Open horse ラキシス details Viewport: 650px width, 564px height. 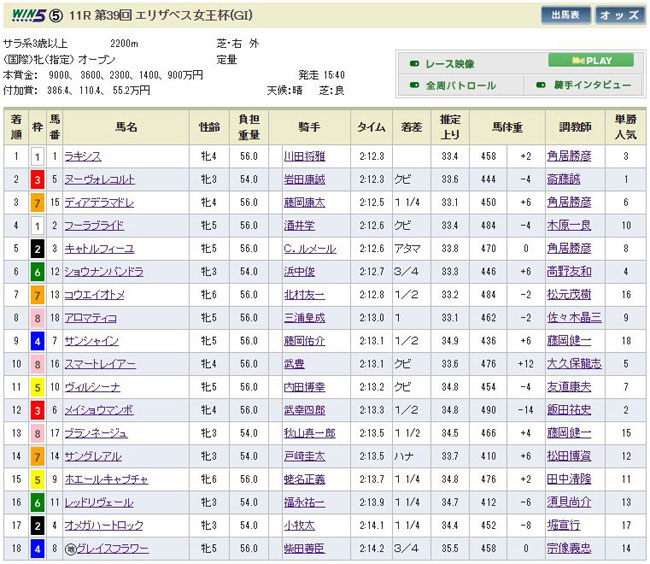(82, 157)
